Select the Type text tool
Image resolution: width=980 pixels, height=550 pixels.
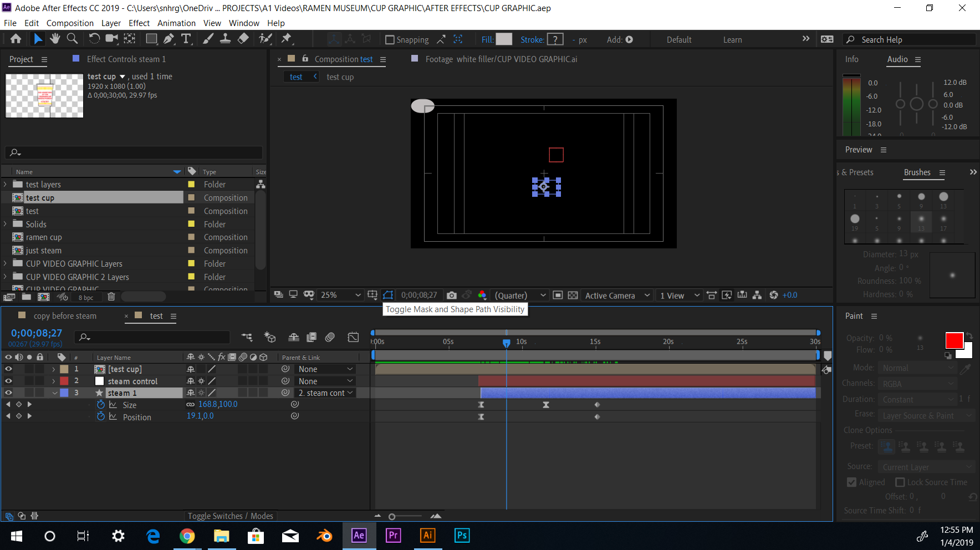pos(186,39)
